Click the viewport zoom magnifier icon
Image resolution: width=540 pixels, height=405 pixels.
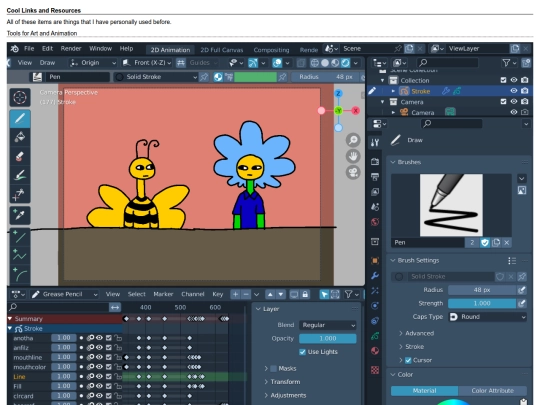point(353,140)
